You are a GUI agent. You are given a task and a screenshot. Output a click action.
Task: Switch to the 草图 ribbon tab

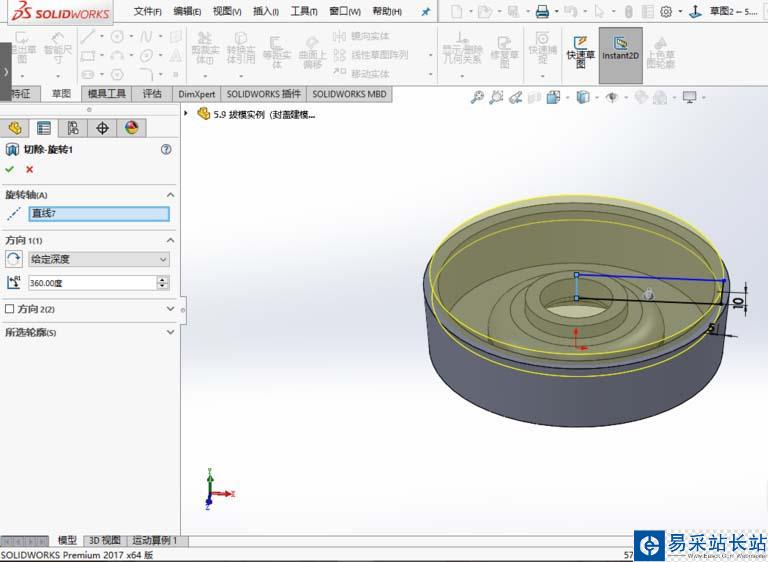(x=62, y=94)
